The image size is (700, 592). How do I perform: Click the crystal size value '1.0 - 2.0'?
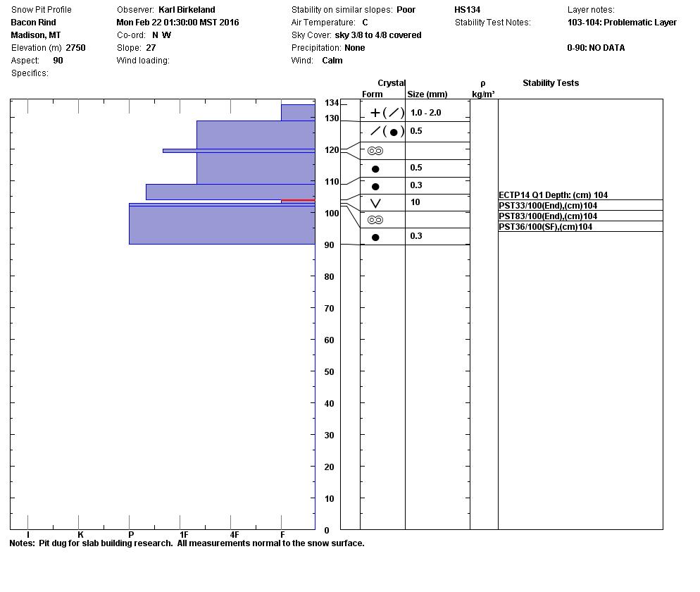(x=426, y=113)
